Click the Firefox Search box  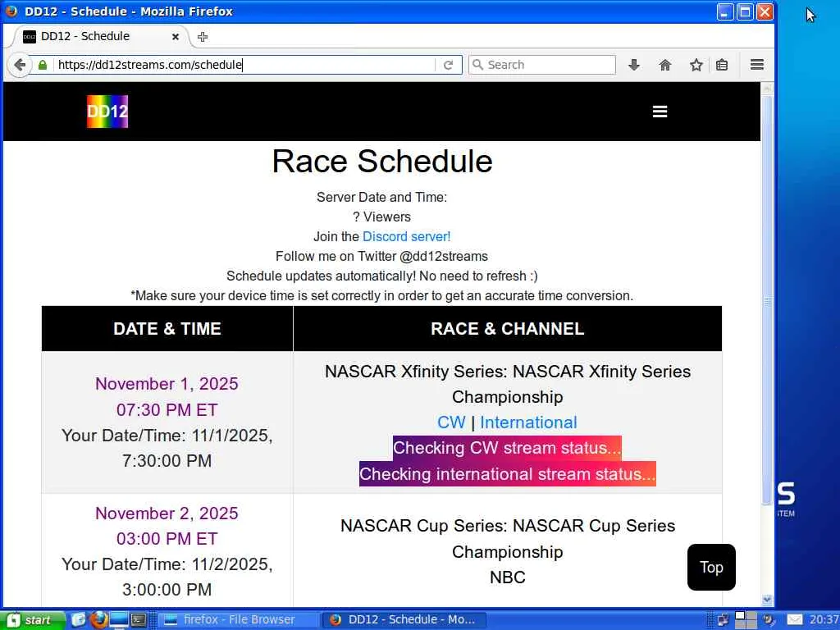pos(542,65)
